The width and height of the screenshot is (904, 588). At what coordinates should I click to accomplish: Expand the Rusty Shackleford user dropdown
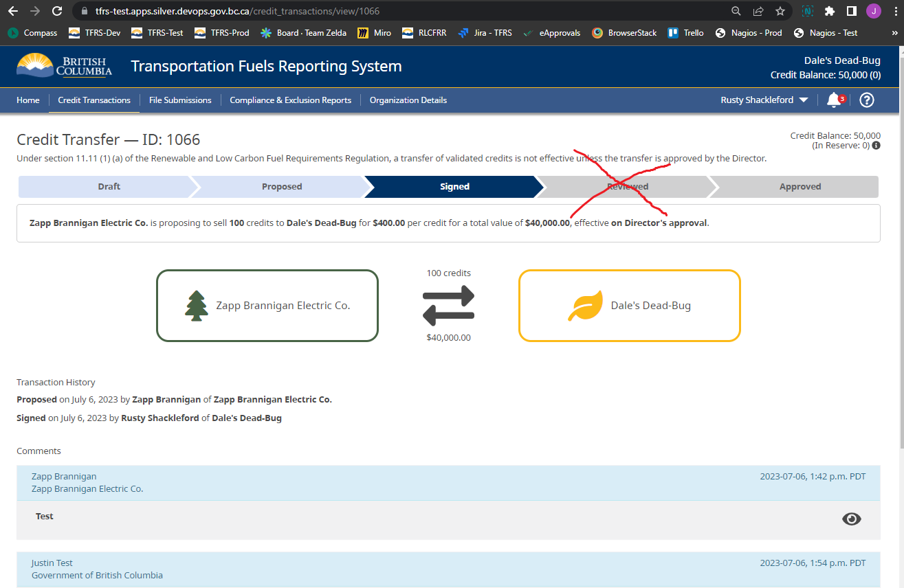[x=765, y=100]
